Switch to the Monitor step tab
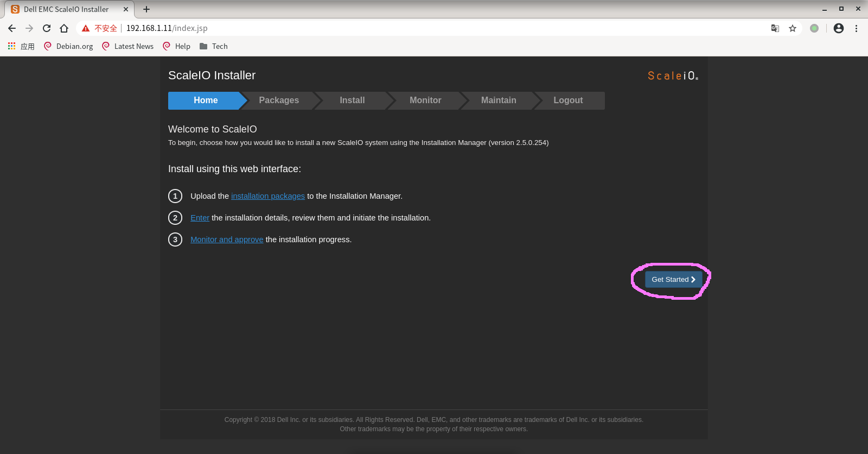 point(425,100)
